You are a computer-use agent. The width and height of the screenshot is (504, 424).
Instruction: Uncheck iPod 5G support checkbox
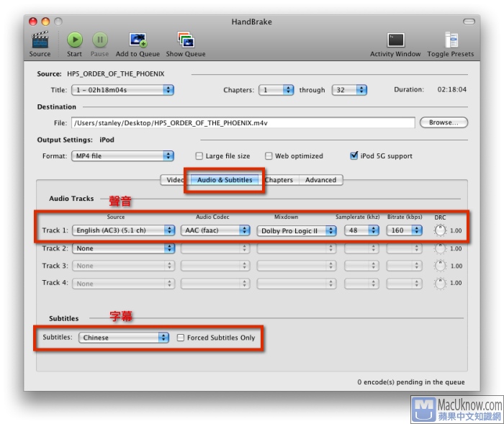point(354,155)
